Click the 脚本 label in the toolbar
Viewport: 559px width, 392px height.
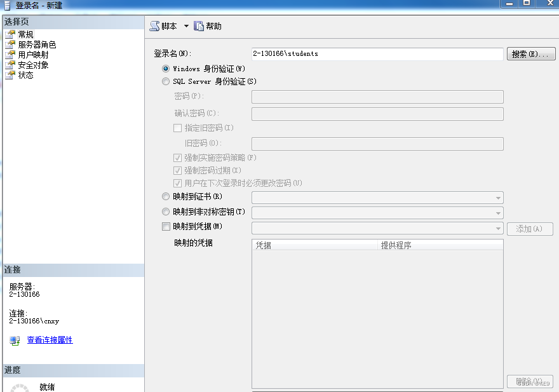point(169,26)
